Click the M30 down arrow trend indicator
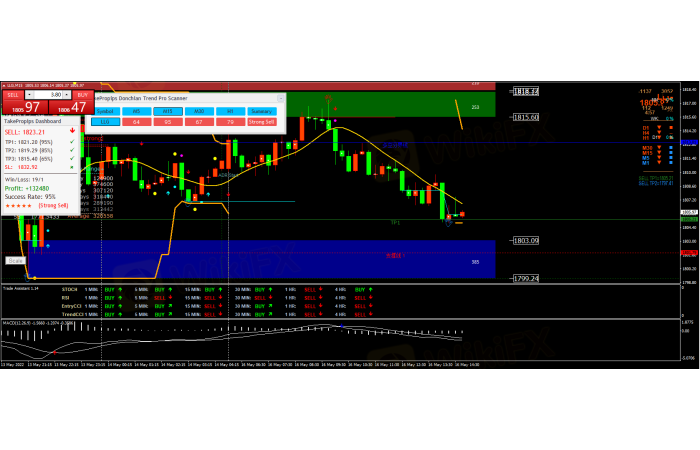 tap(657, 147)
